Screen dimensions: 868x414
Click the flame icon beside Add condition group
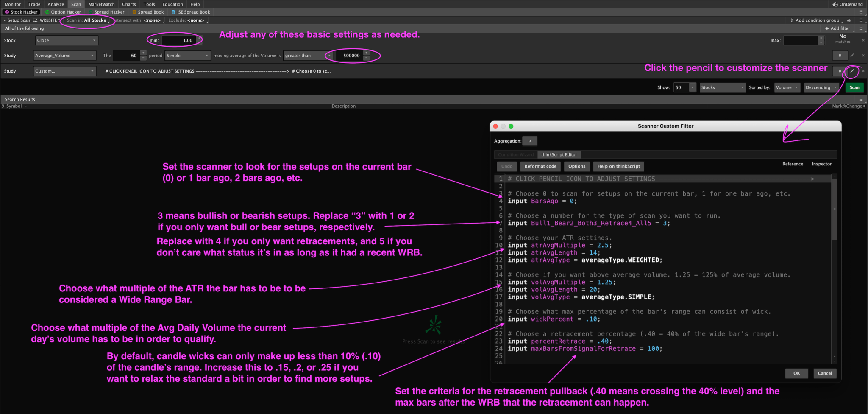pyautogui.click(x=849, y=20)
